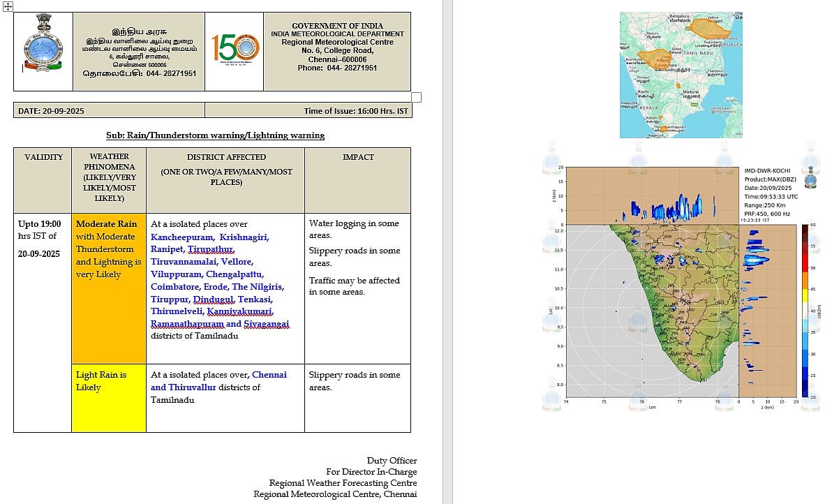Screen dimensions: 825x504
Task: Click the district name 'Erode'
Action: tap(216, 287)
